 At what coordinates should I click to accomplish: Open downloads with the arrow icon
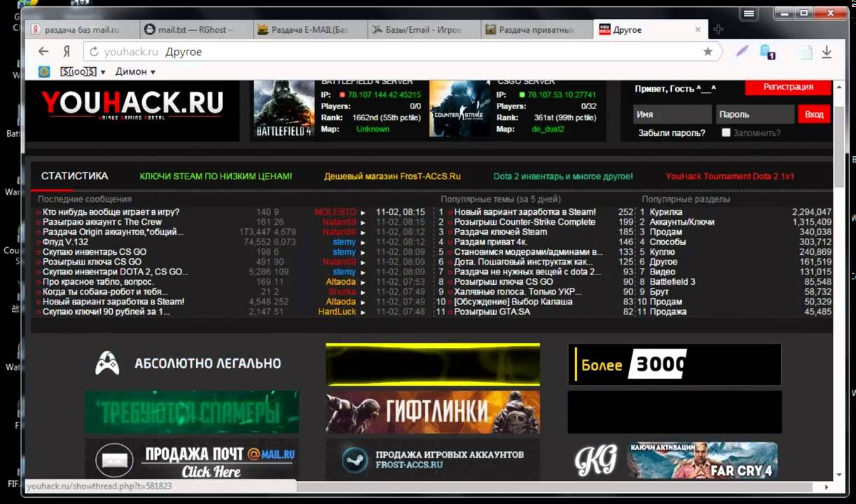(x=827, y=52)
